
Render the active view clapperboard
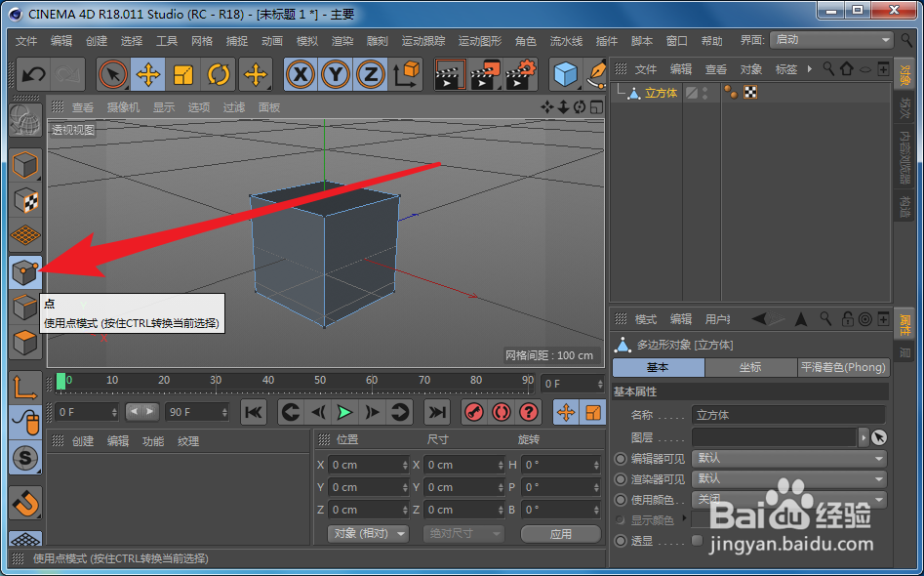(450, 74)
